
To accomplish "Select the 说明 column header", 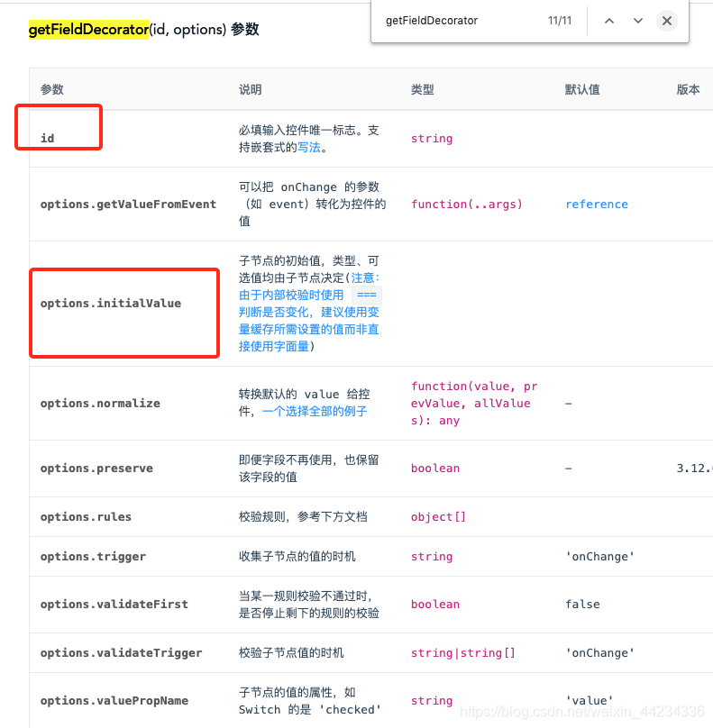I will tap(251, 89).
